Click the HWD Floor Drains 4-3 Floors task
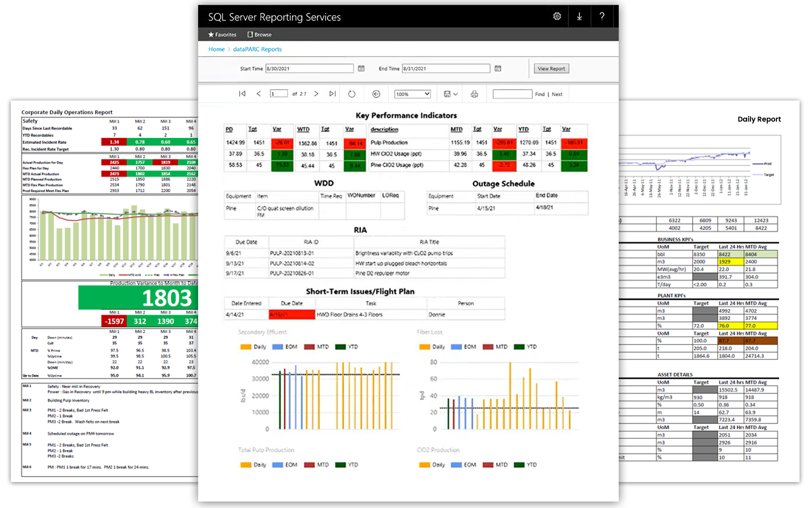The width and height of the screenshot is (812, 508). (x=350, y=315)
